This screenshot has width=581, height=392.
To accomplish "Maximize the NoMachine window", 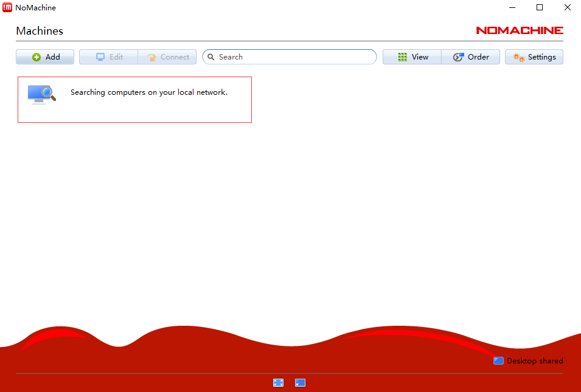I will (539, 7).
